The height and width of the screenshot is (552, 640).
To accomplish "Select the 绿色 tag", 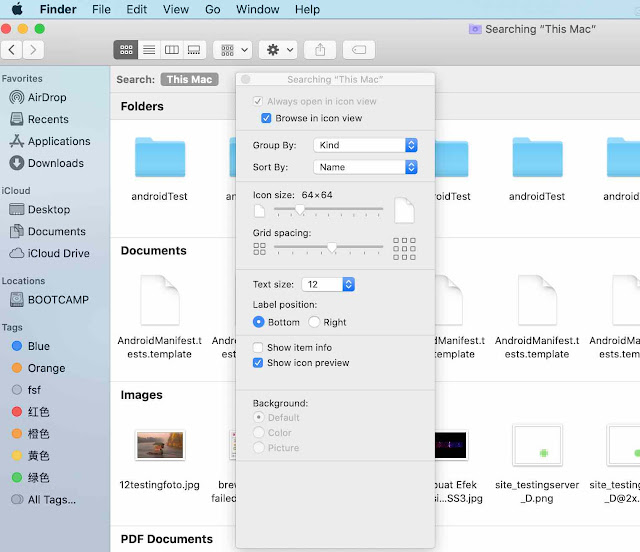I will coord(31,477).
